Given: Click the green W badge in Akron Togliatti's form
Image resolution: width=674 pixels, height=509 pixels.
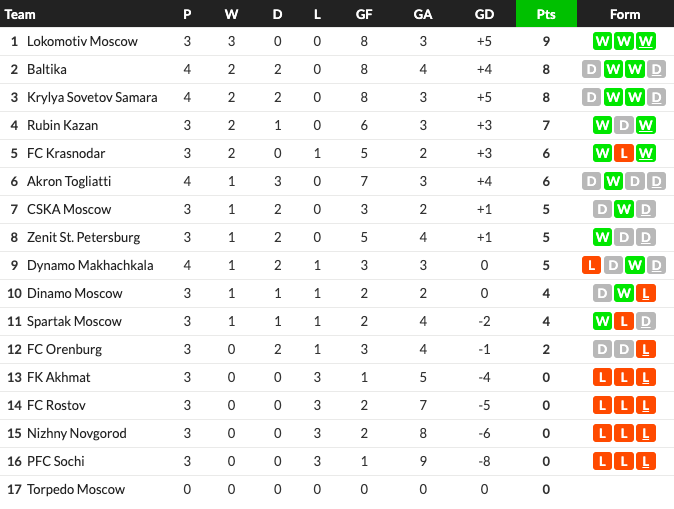Looking at the screenshot, I should [613, 181].
